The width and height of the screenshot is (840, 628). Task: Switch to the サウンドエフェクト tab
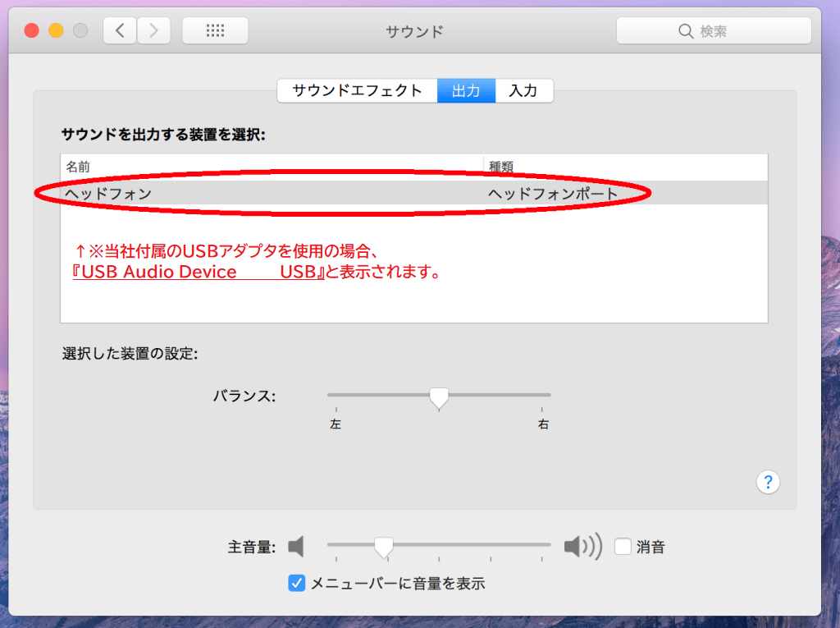point(358,90)
